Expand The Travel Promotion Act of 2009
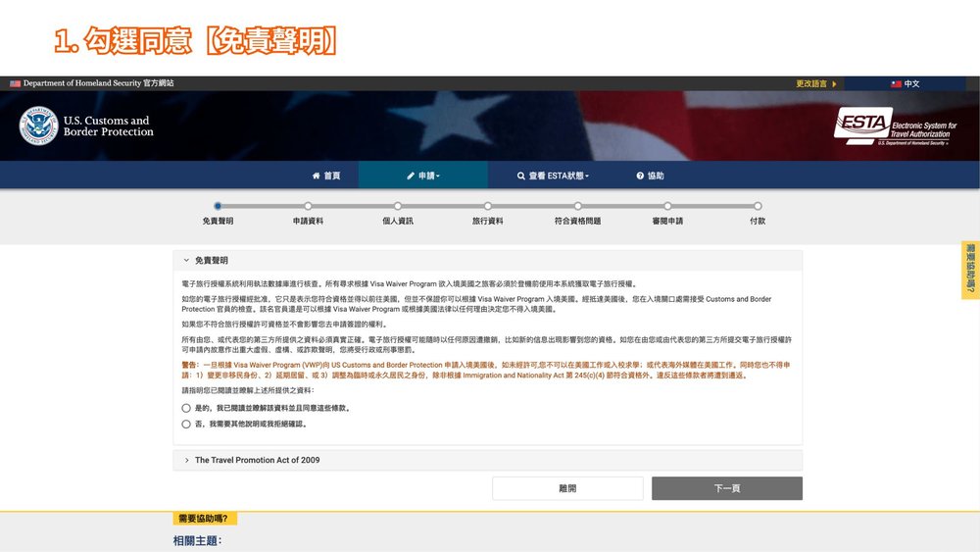The width and height of the screenshot is (980, 552). tap(487, 460)
